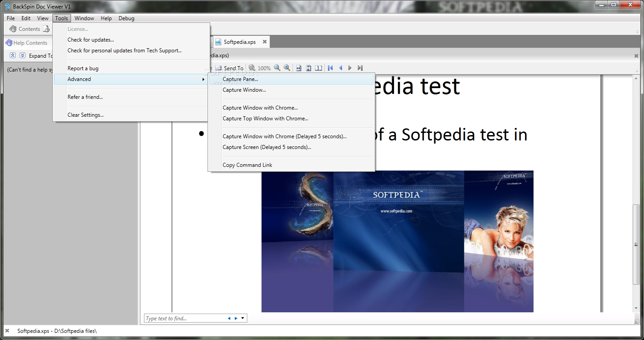Click the document vertical scrollbar thumb

coord(636,244)
